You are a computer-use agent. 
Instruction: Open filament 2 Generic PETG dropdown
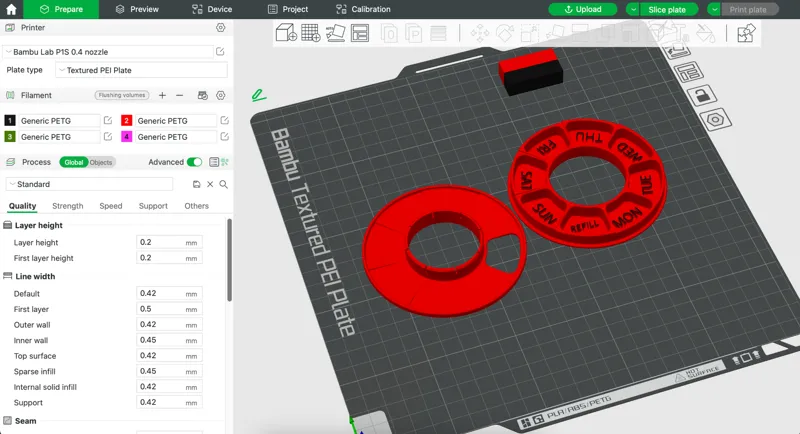coord(176,120)
